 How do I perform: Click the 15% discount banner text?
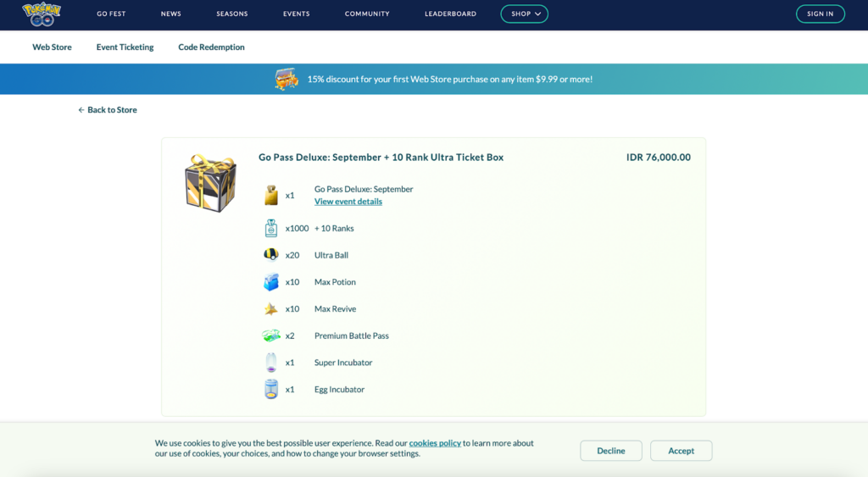coord(450,79)
